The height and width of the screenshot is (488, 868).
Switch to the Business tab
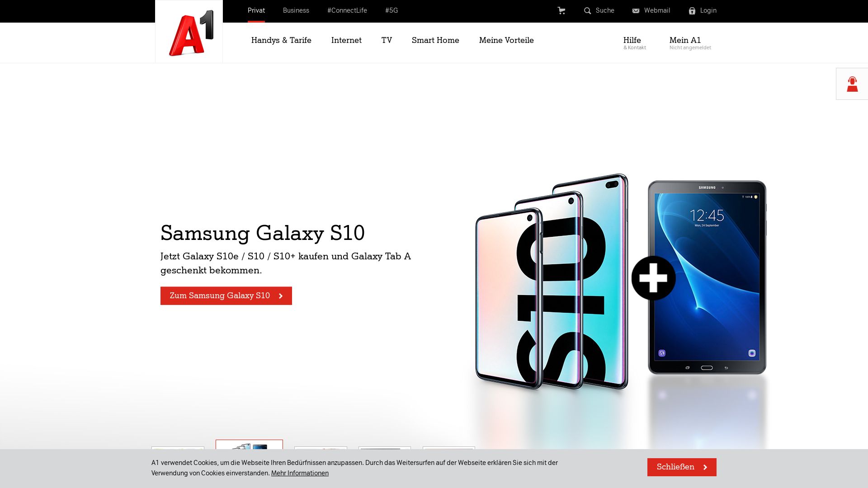coord(296,10)
